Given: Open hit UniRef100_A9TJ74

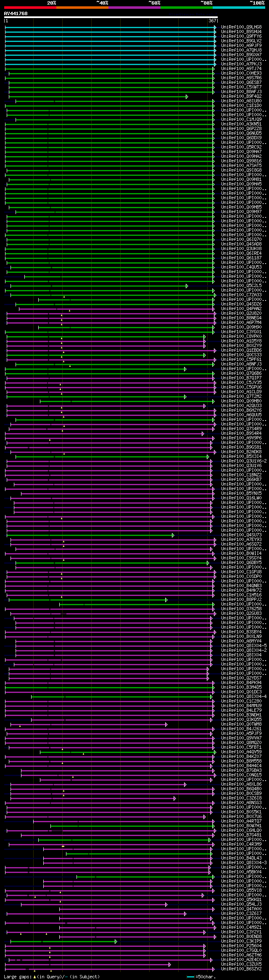Looking at the screenshot, I should coord(241,69).
